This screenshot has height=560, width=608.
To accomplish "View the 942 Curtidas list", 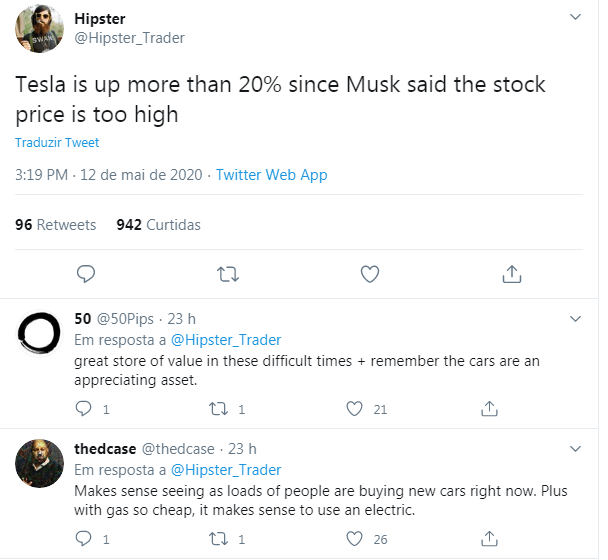I will click(x=158, y=225).
